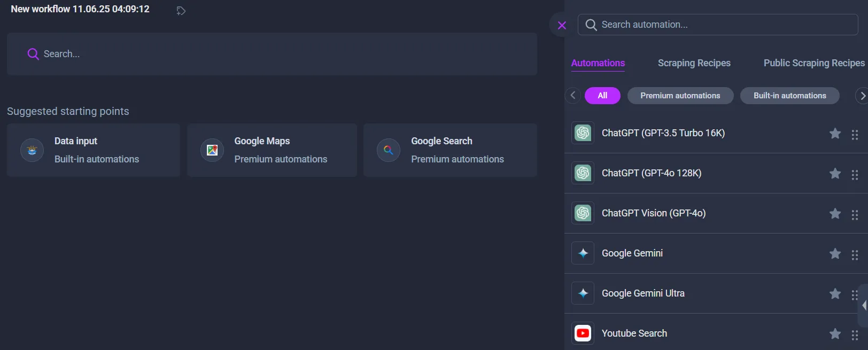Click the ChatGPT Vision (GPT-4o) icon
The width and height of the screenshot is (868, 350).
[x=583, y=213]
